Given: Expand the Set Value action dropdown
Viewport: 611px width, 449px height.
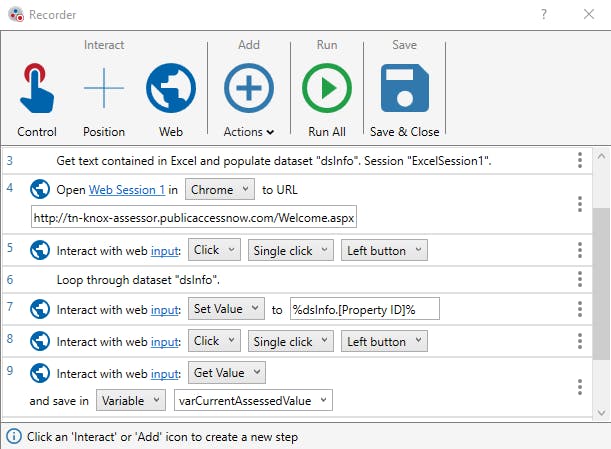Looking at the screenshot, I should tap(227, 310).
